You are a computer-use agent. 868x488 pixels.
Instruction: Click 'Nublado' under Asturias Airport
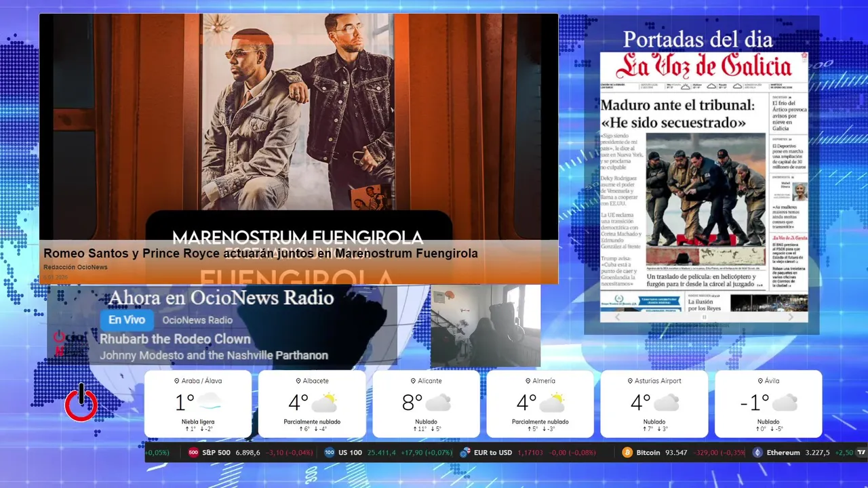(x=654, y=422)
